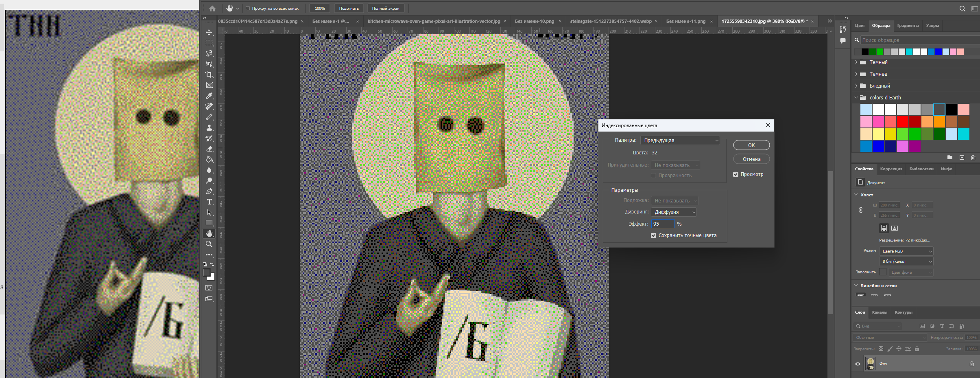Select the Zoom tool in toolbar

pos(209,244)
